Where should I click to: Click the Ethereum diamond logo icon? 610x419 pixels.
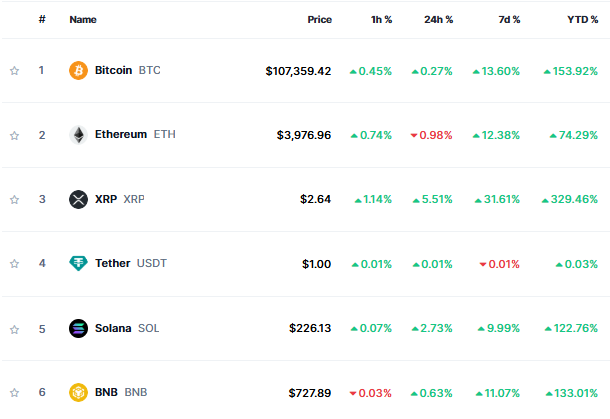point(78,135)
